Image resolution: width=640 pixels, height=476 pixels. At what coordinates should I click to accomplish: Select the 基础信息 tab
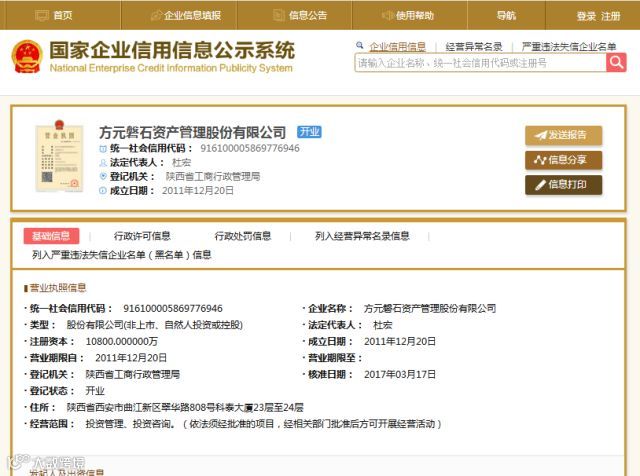point(51,236)
